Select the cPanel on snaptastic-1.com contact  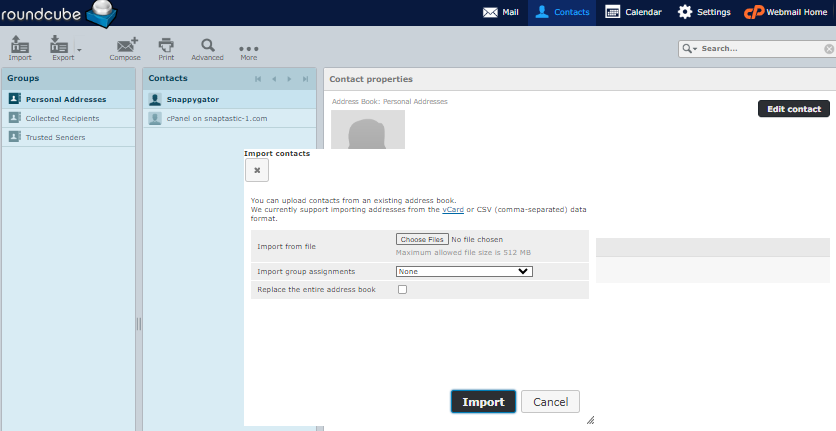(x=229, y=118)
